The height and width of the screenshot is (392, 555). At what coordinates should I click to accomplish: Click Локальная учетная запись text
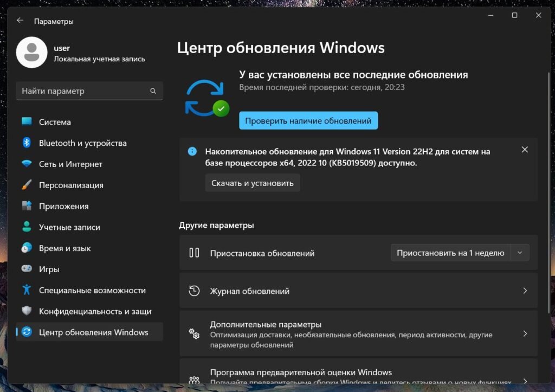99,59
